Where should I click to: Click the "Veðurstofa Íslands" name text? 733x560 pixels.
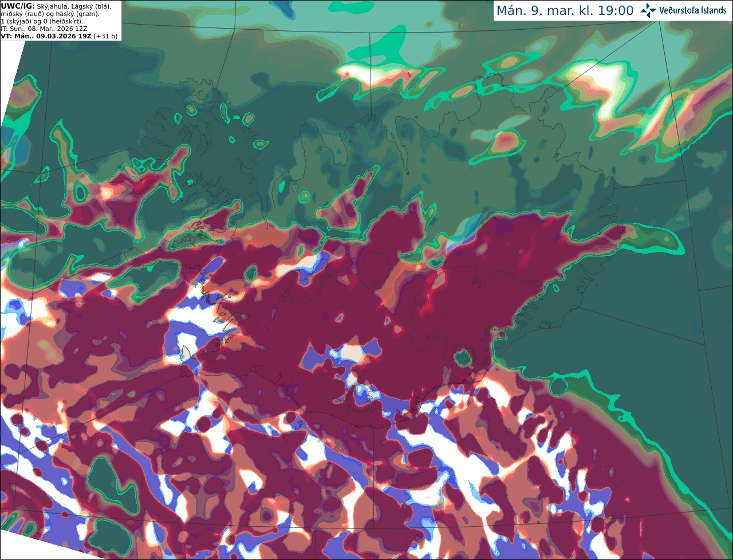[693, 10]
